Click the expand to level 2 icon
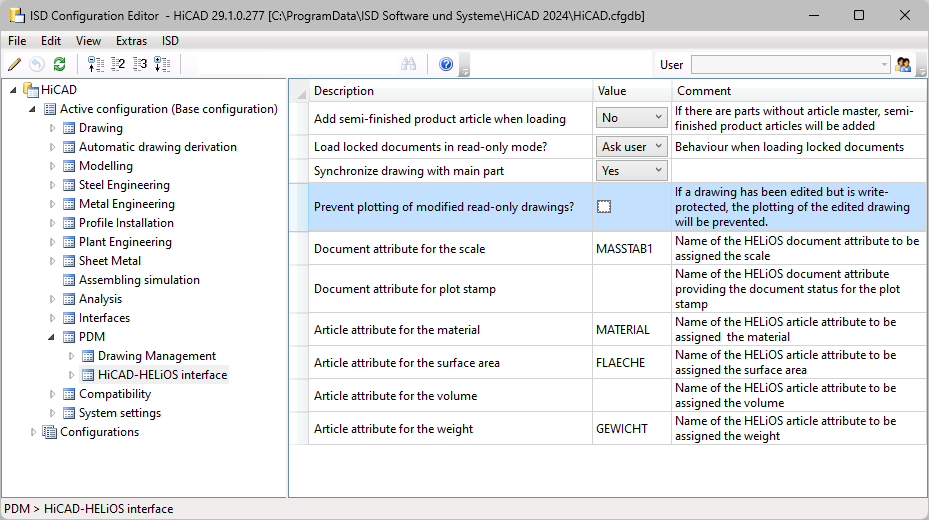929x520 pixels. 118,64
